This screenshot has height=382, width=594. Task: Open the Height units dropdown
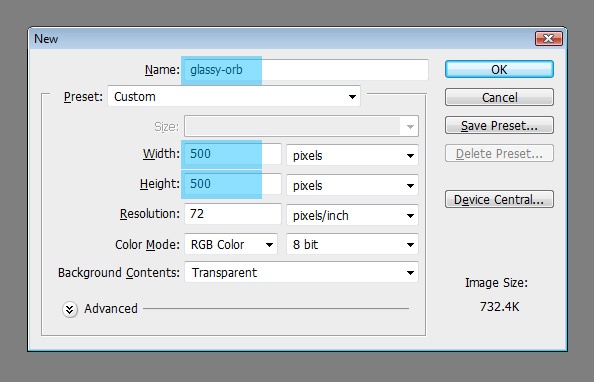pos(352,185)
